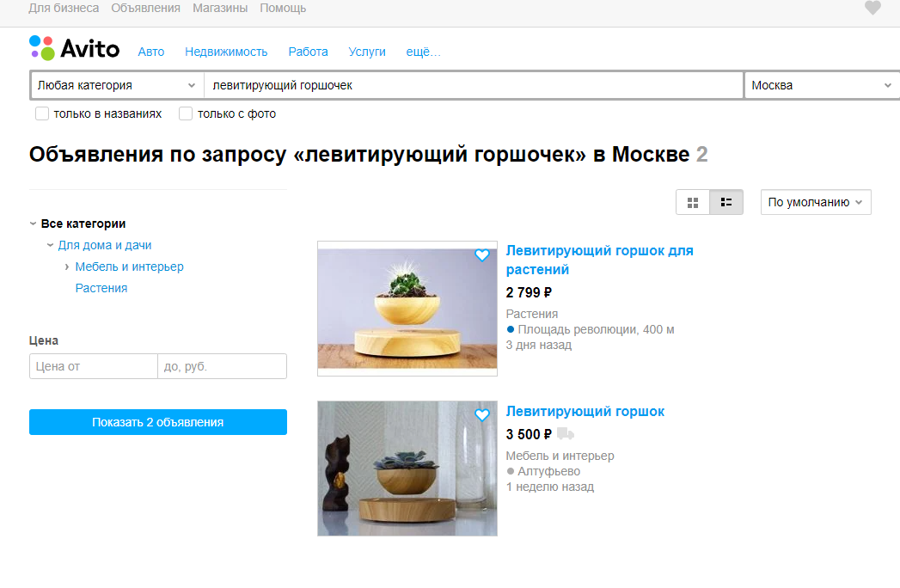Viewport: 900px width, 588px height.
Task: Expand 'Мебель и интерьер' category
Action: coord(66,267)
